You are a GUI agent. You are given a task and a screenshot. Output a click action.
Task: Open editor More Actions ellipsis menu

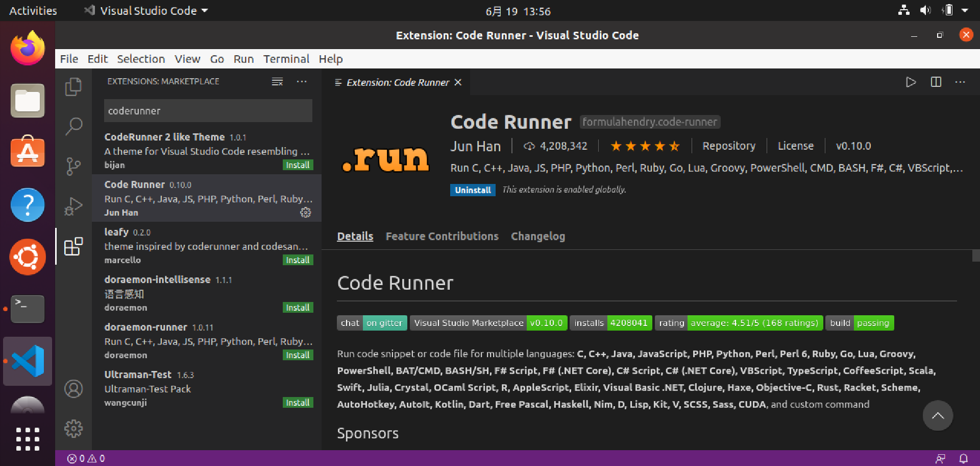960,82
